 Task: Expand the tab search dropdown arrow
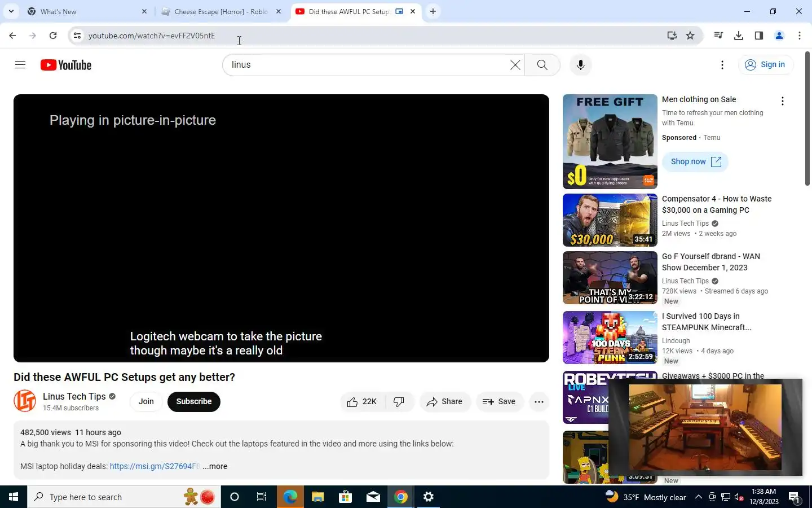click(x=11, y=11)
